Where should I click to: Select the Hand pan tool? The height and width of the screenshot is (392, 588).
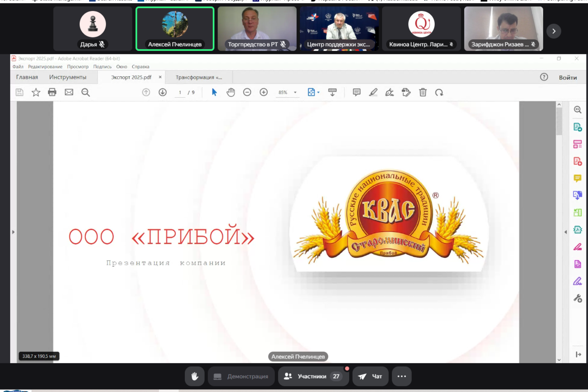coord(231,92)
